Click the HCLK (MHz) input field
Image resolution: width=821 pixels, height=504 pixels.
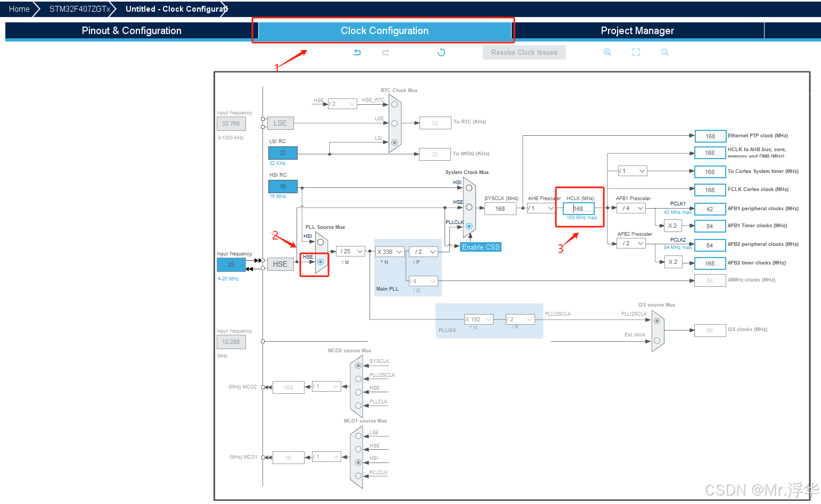coord(579,209)
